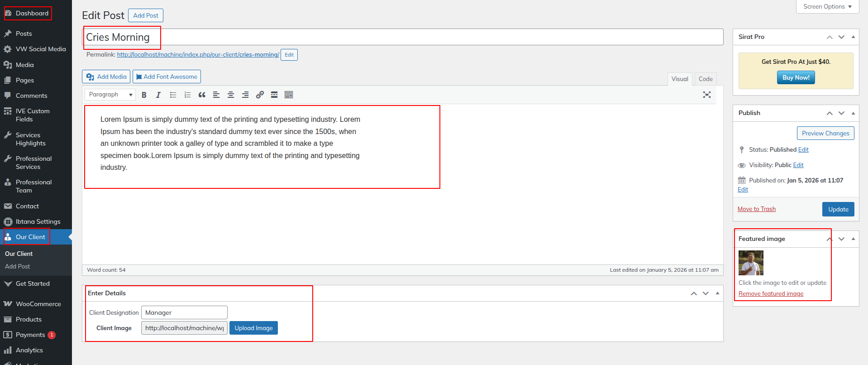Click the insert link icon
The width and height of the screenshot is (868, 365).
point(260,95)
